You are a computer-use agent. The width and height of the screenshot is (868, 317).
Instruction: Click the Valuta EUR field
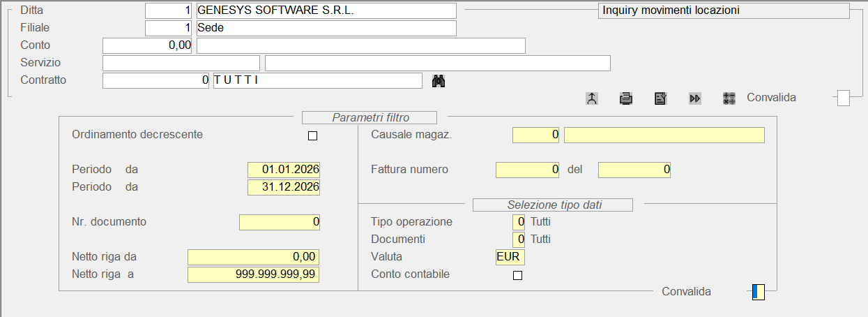[x=510, y=257]
